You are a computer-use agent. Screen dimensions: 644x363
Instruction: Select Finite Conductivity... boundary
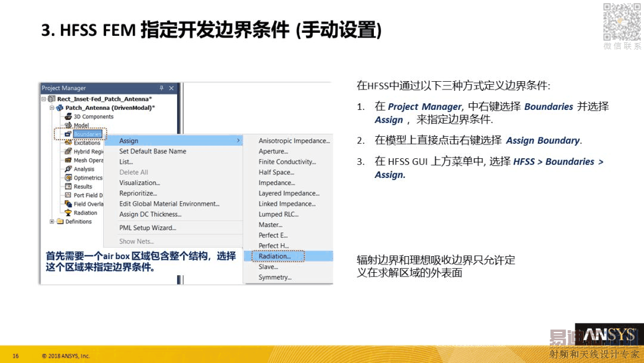point(289,162)
